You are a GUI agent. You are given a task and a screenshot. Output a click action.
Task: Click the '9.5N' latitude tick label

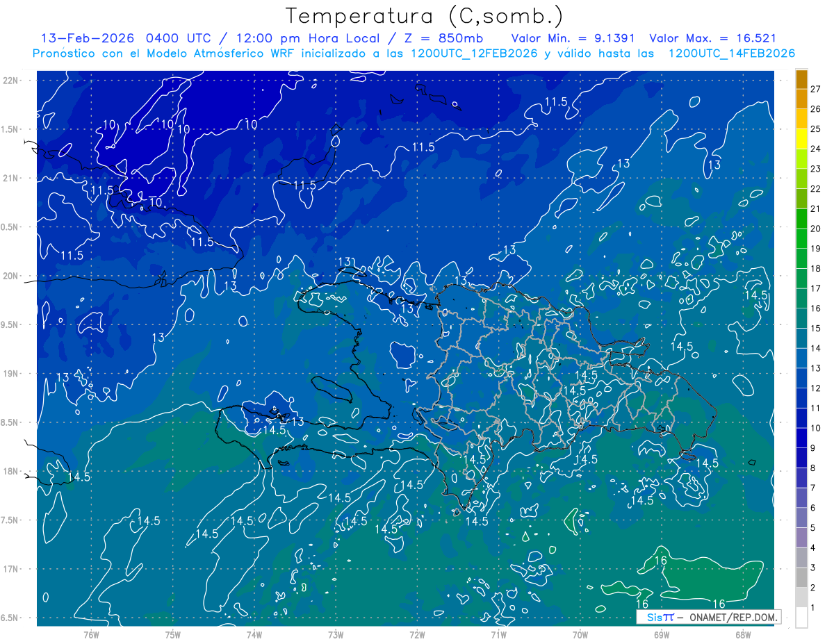(10, 325)
